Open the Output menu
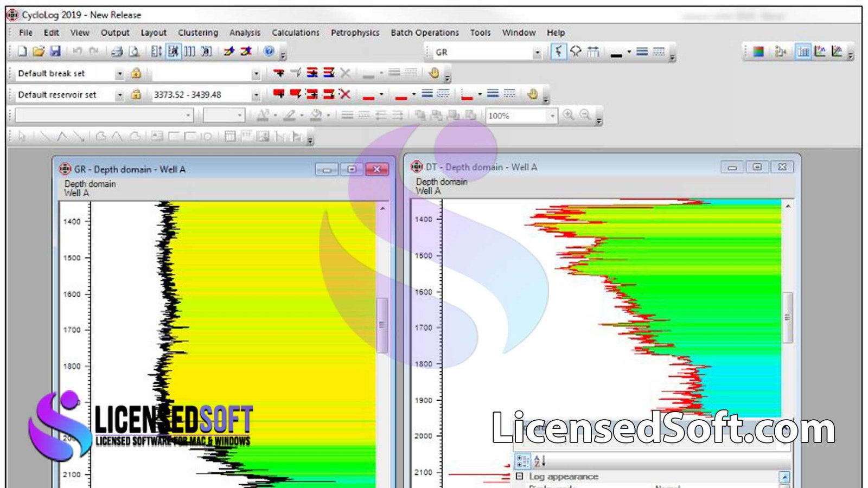This screenshot has height=488, width=868. pyautogui.click(x=115, y=33)
